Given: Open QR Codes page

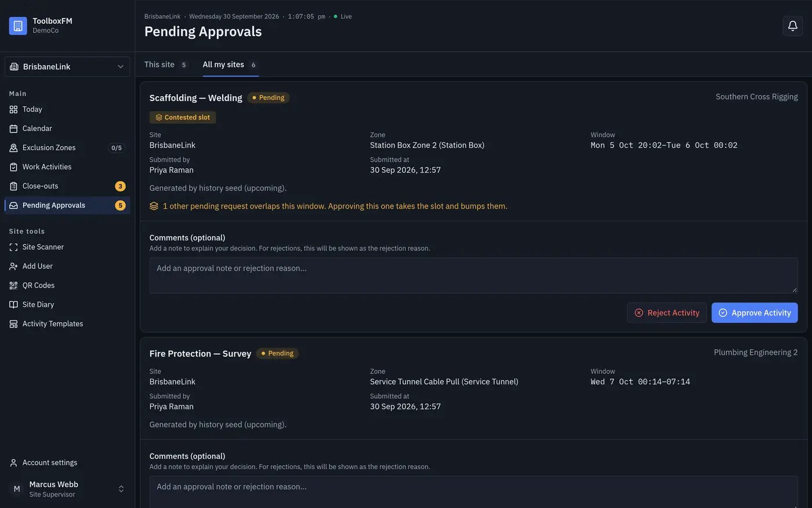Looking at the screenshot, I should pos(67,285).
